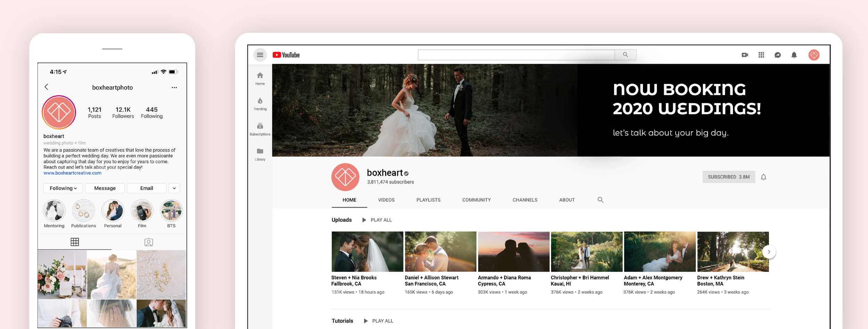
Task: Open Trending in YouTube sidebar
Action: [260, 104]
